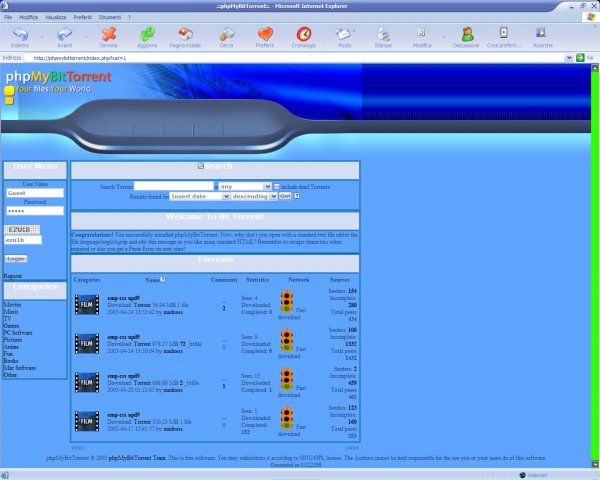600x480 pixels.
Task: Click the Cronologia (history) toolbar icon
Action: click(303, 37)
